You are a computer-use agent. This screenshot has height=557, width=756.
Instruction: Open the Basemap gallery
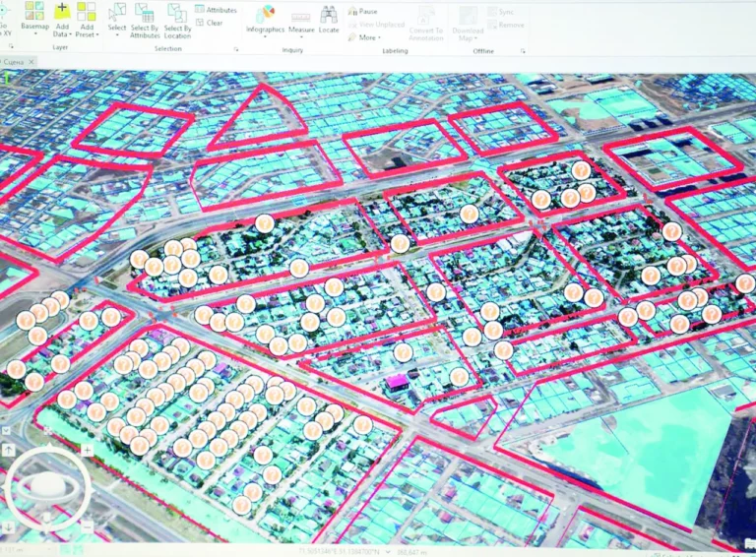[x=33, y=17]
